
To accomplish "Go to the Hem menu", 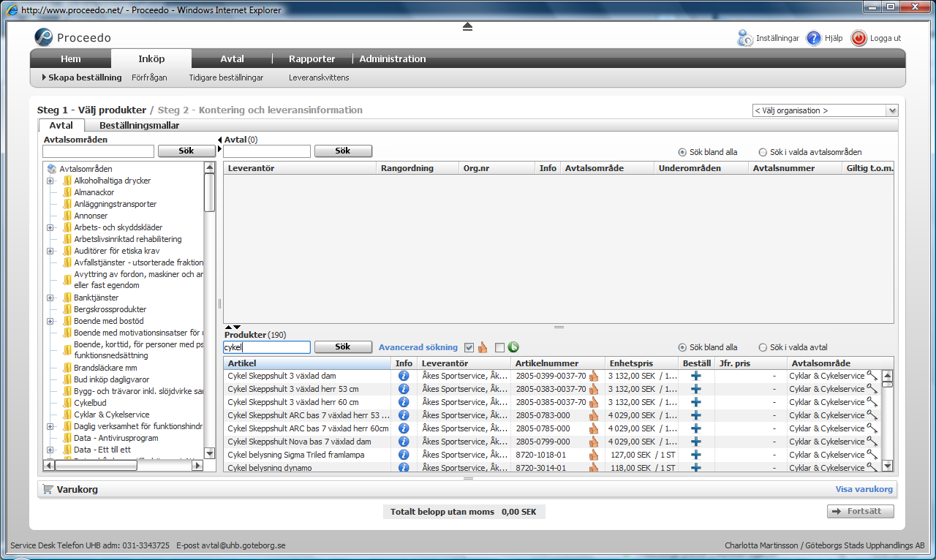I will point(71,59).
